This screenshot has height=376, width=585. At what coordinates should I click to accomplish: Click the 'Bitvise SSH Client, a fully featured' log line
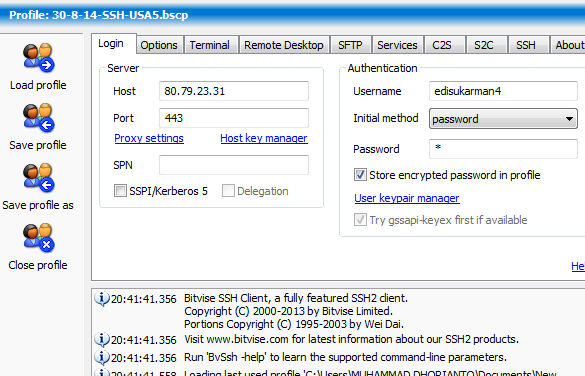[296, 298]
